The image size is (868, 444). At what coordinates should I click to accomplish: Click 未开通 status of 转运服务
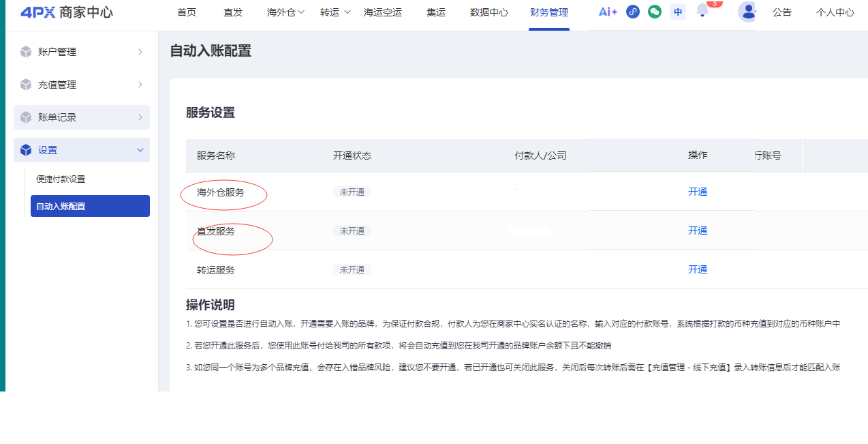pos(352,270)
